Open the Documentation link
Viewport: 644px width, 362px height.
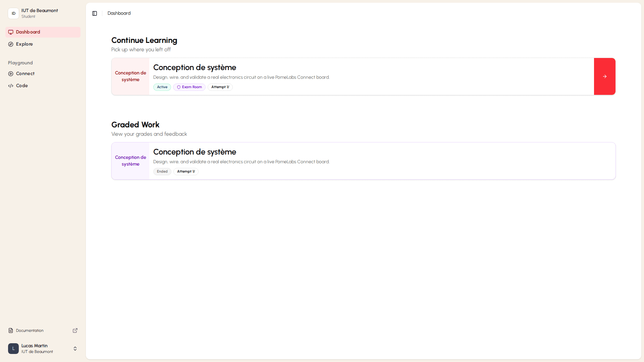tap(43, 330)
